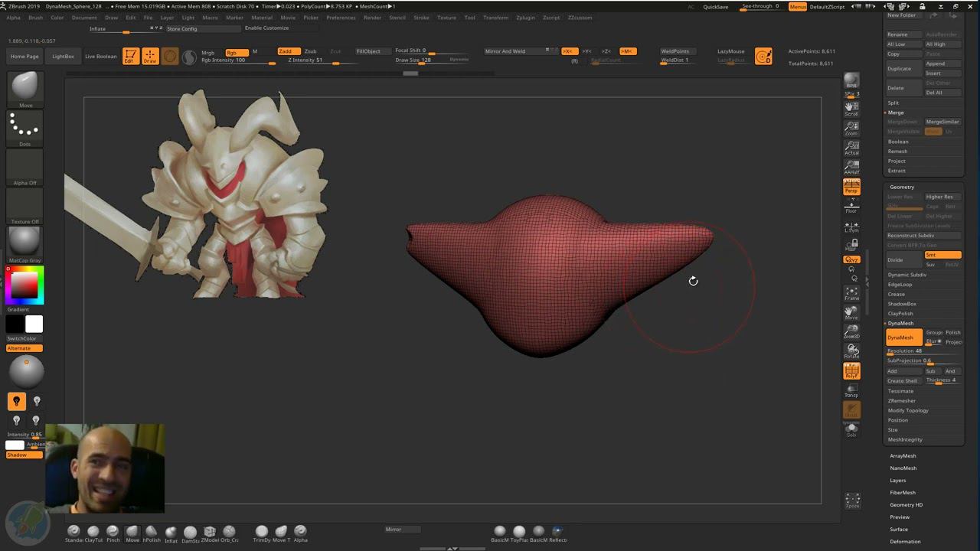Image resolution: width=980 pixels, height=551 pixels.
Task: Open the Zplugin menu
Action: pyautogui.click(x=525, y=18)
